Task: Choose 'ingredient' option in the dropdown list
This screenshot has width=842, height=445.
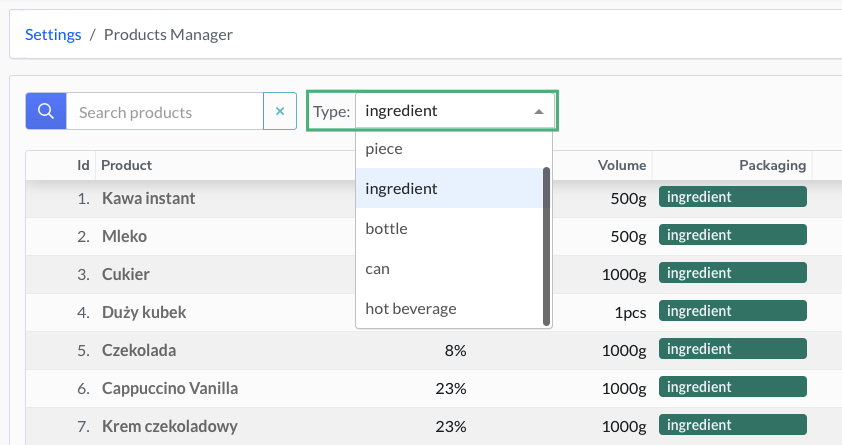Action: click(401, 188)
